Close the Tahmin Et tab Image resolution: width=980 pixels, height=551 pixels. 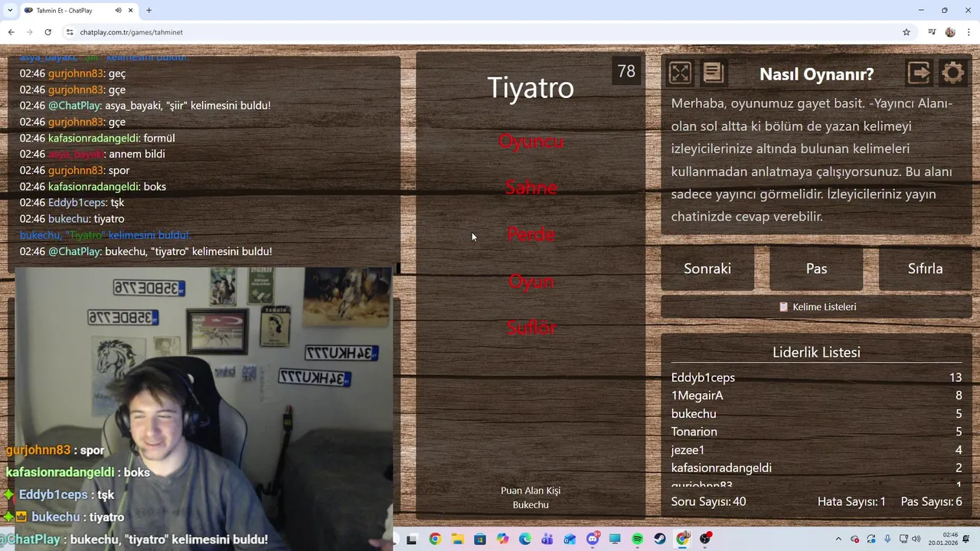pos(131,10)
